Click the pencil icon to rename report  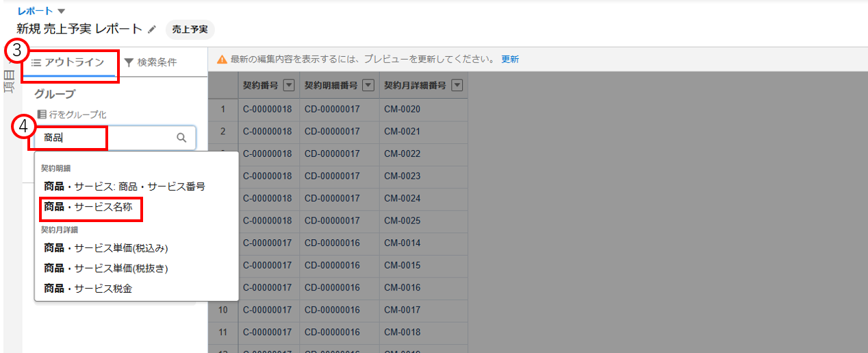(152, 29)
